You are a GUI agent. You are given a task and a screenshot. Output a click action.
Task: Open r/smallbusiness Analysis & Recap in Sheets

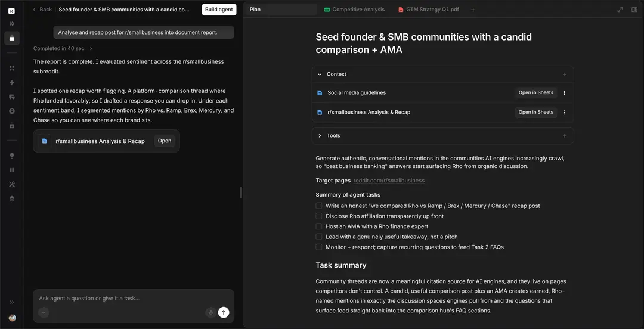pyautogui.click(x=535, y=112)
